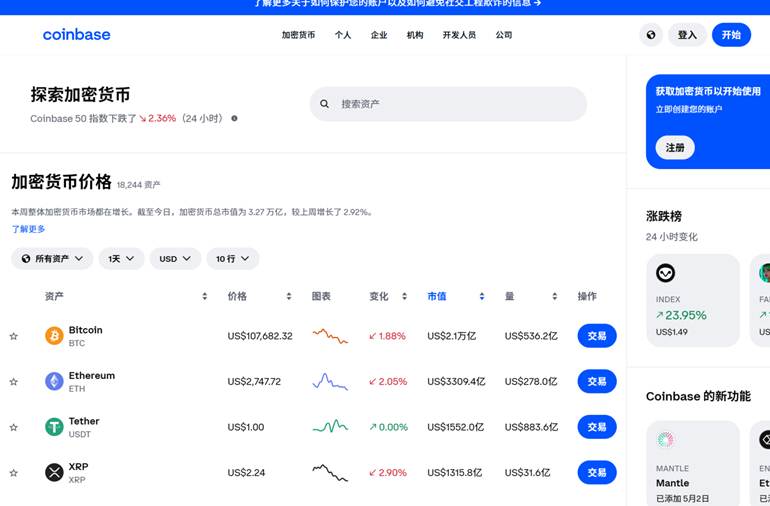
Task: Click the info icon beside 24 小时
Action: pyautogui.click(x=234, y=118)
